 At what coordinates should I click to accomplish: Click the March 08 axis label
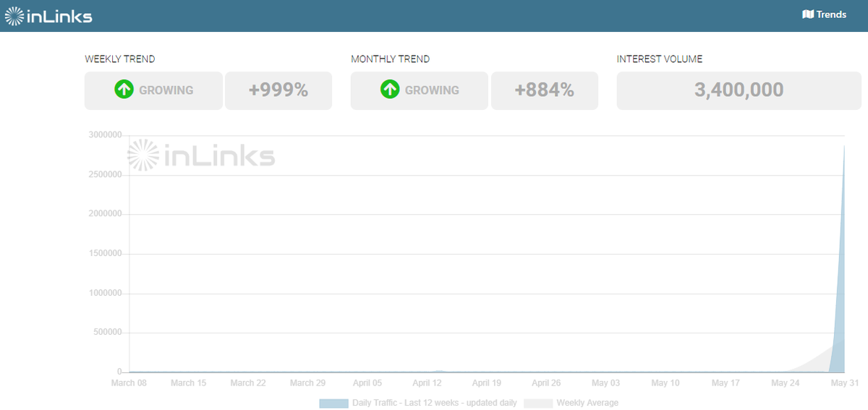[129, 383]
